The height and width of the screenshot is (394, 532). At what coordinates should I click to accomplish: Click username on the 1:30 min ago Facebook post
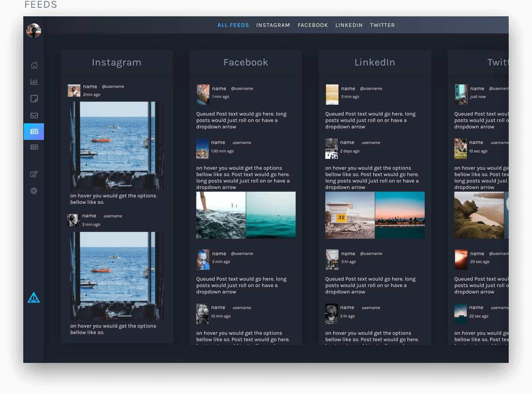click(242, 143)
